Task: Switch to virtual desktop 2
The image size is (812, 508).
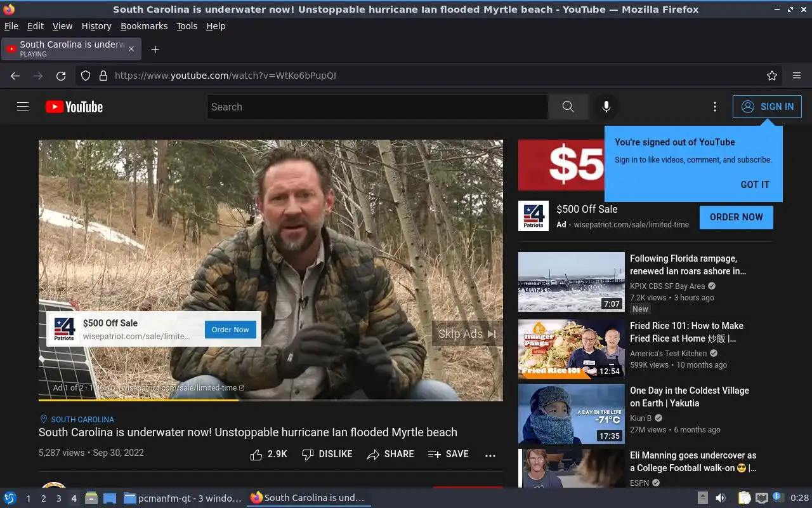Action: point(43,498)
